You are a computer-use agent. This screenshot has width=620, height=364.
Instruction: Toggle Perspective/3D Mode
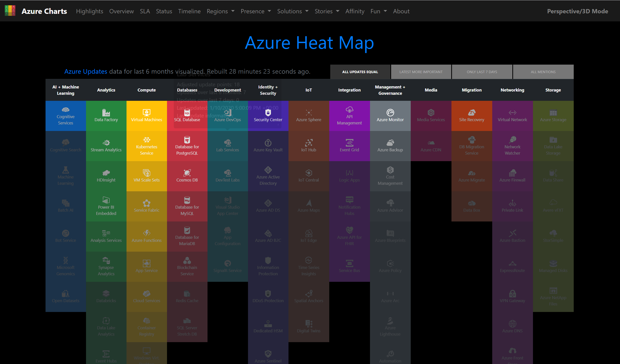[577, 11]
